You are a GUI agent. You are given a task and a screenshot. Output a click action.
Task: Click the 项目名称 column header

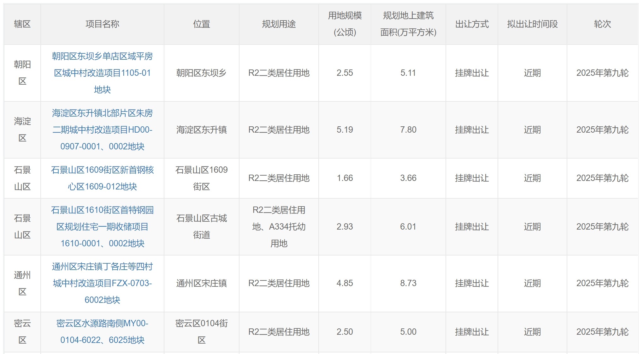coord(102,24)
